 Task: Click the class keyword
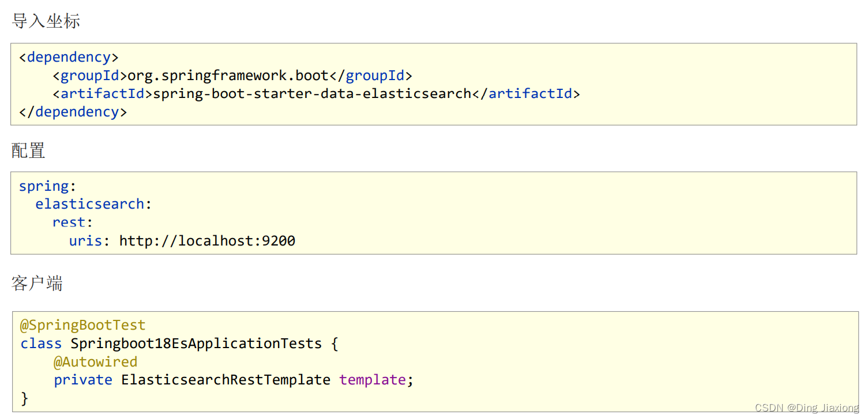tap(41, 343)
